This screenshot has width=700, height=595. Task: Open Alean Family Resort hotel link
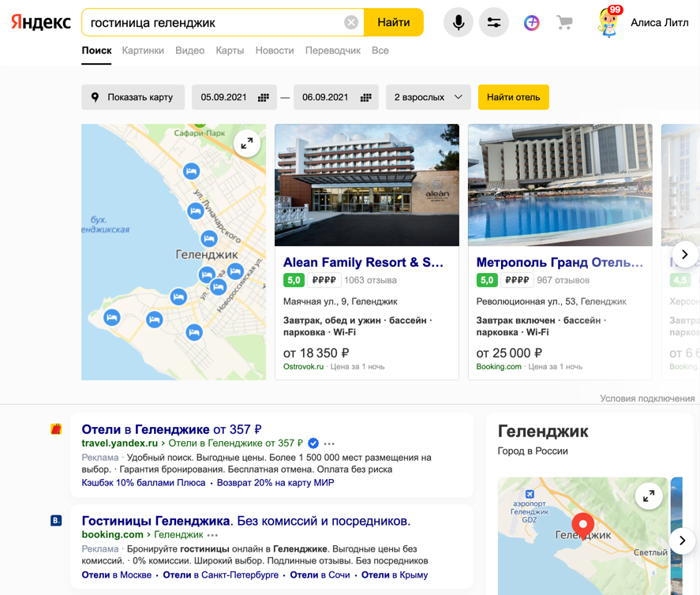point(363,262)
